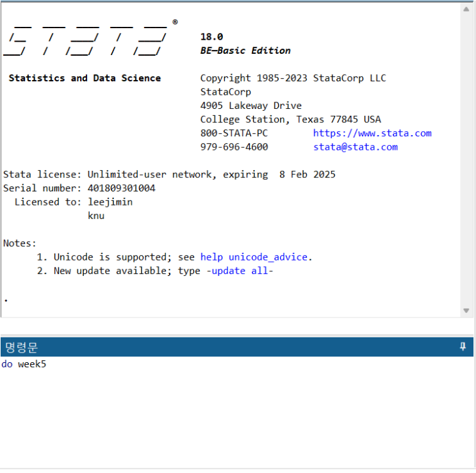476x473 pixels.
Task: Place cursor after week5 in command box
Action: (47, 364)
